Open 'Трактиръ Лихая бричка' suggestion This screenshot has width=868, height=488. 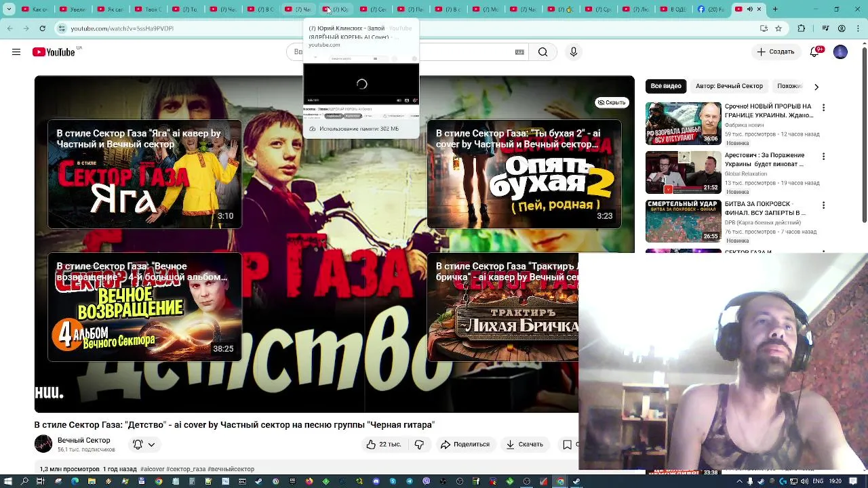tap(502, 307)
